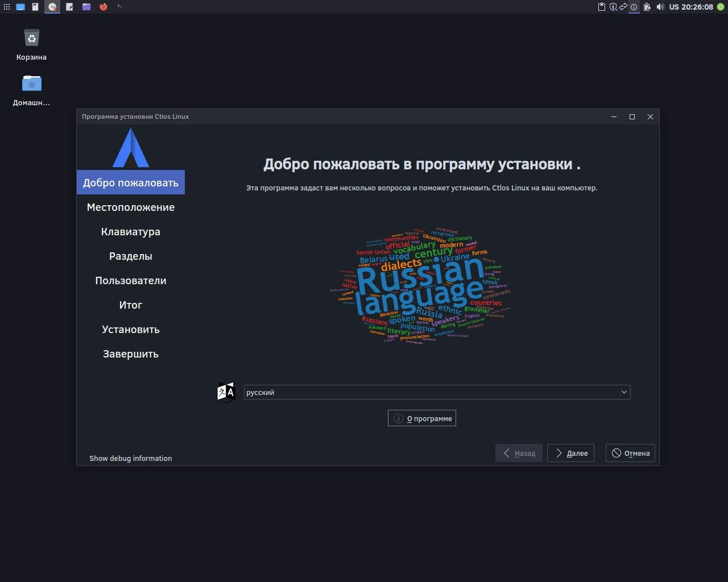Click Show debug information

131,458
